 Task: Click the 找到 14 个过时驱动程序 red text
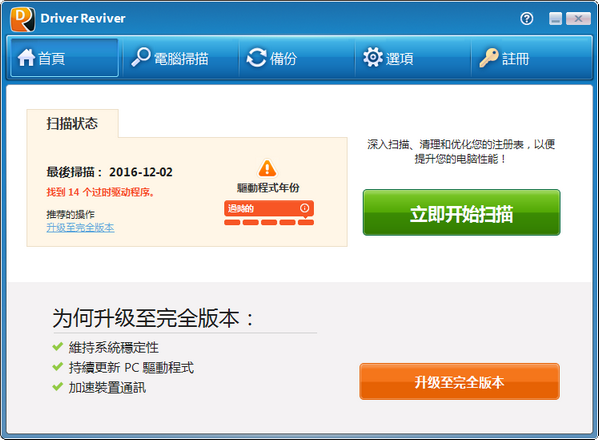(x=100, y=192)
